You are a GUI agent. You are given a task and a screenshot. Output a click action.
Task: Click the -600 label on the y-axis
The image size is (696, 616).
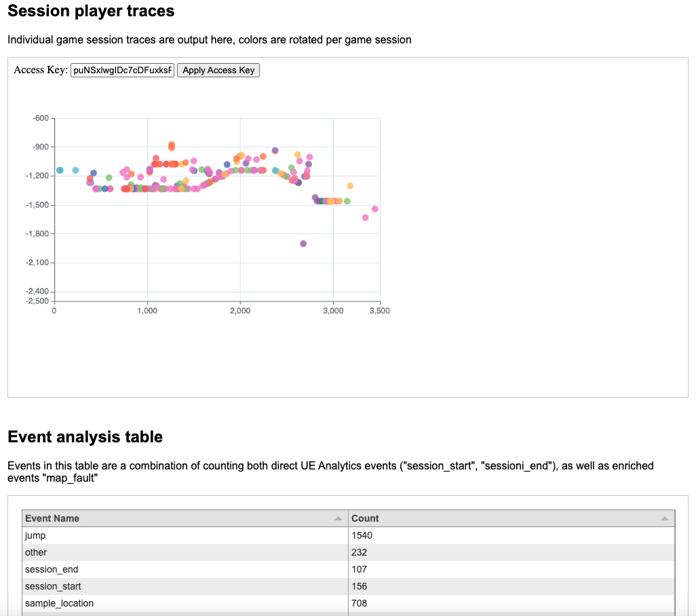coord(39,117)
